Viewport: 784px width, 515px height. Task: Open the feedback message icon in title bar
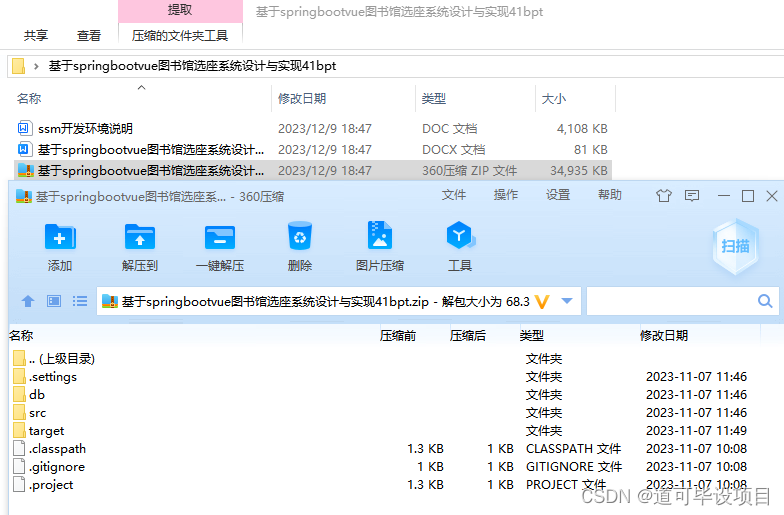point(692,196)
